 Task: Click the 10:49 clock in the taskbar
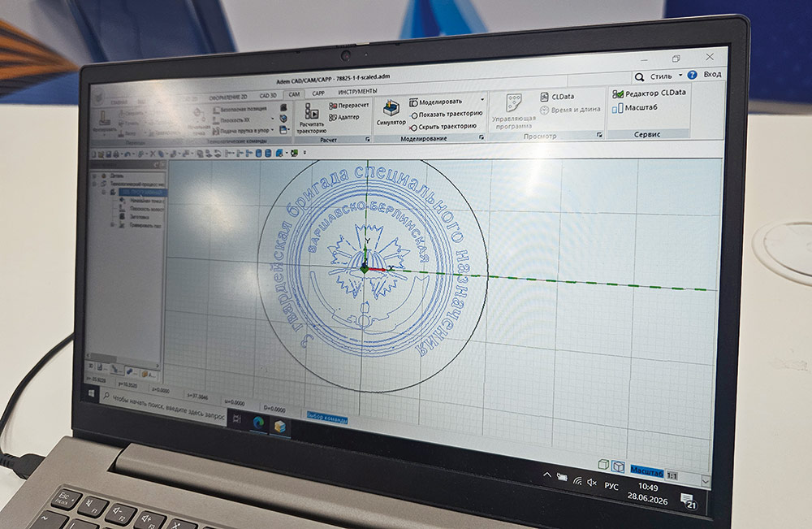click(648, 487)
